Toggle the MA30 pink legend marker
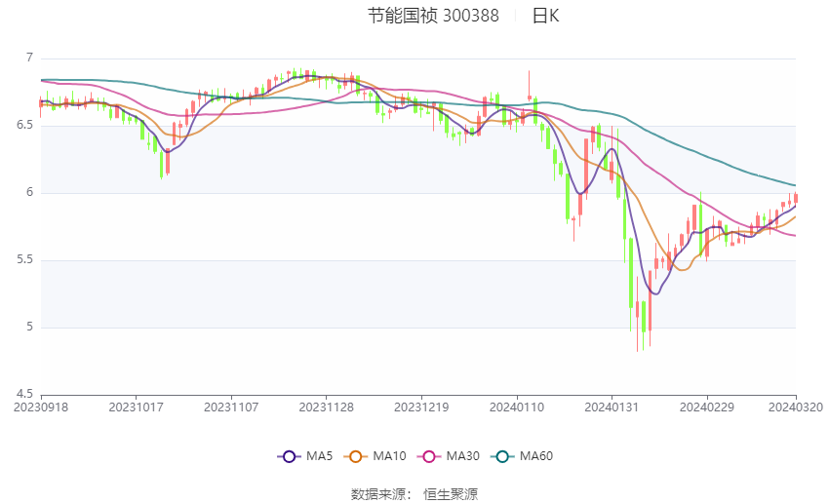The image size is (829, 504). pos(429,456)
